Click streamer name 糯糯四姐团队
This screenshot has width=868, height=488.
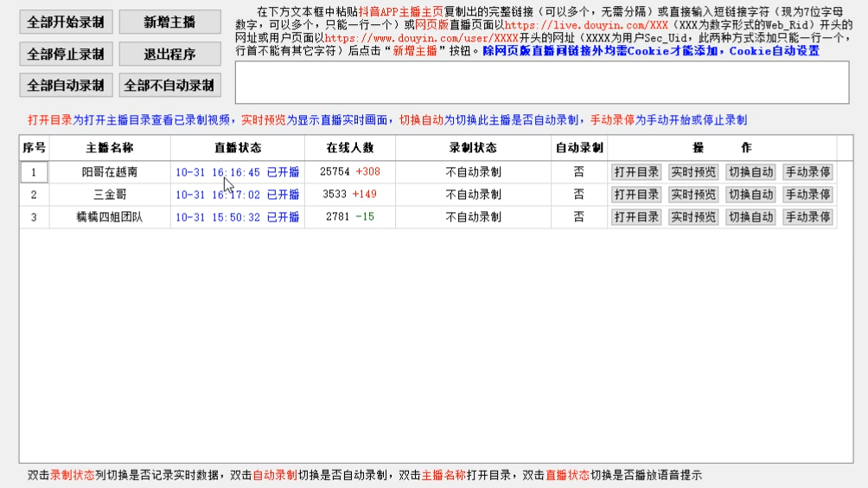(110, 217)
